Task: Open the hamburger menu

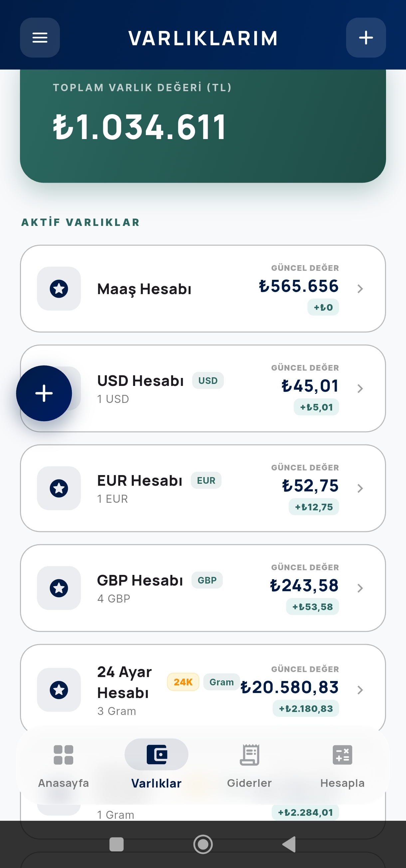Action: [x=40, y=37]
